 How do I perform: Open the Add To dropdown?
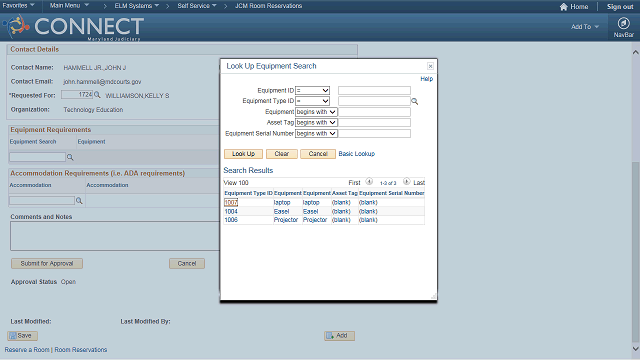click(x=585, y=27)
